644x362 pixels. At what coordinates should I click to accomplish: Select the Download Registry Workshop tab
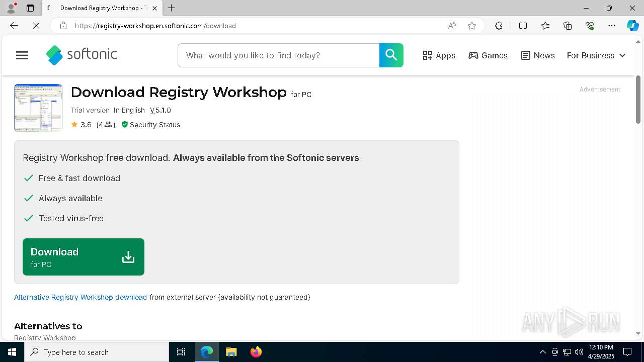102,8
